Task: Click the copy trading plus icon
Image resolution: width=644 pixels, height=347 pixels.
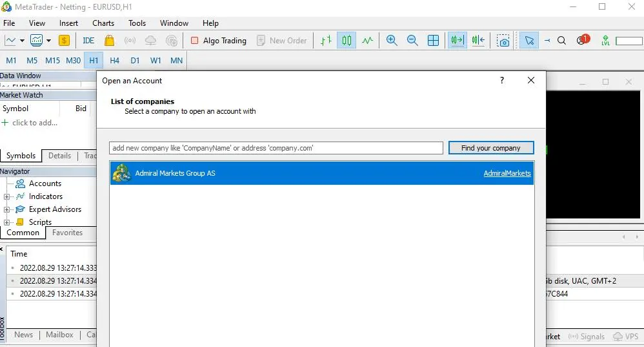Action: (x=171, y=40)
